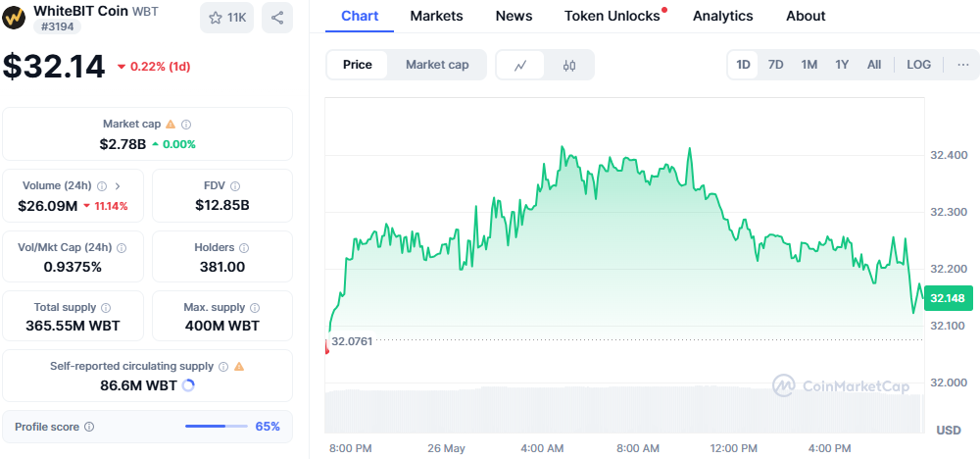Click the share icon button

277,18
